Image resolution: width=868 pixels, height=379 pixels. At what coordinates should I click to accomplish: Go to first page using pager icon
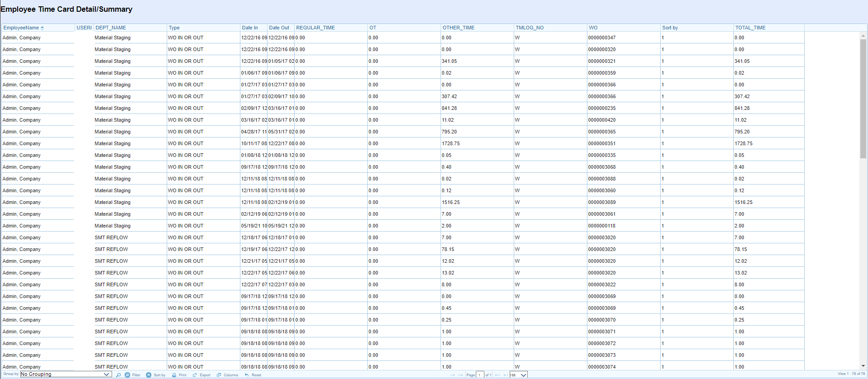tap(452, 375)
